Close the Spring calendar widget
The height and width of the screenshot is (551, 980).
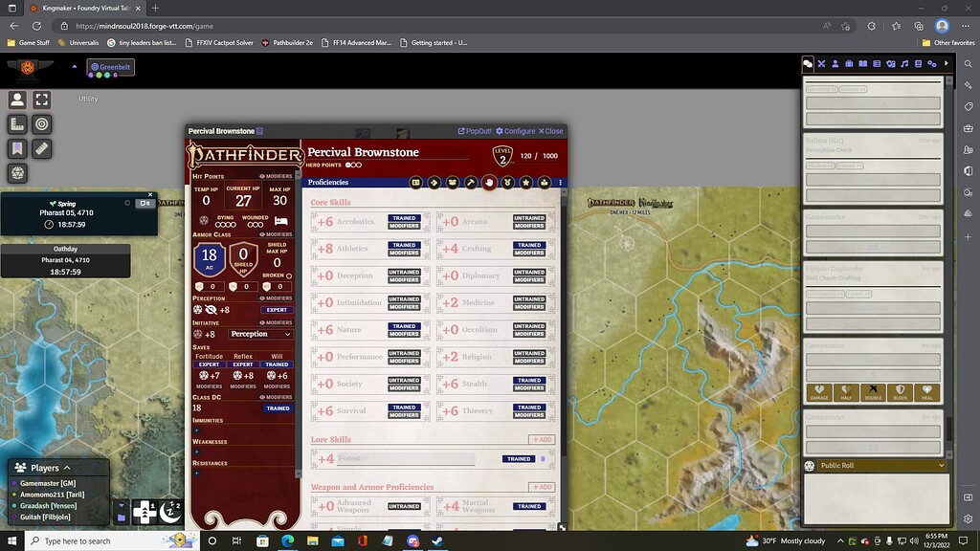(x=150, y=195)
